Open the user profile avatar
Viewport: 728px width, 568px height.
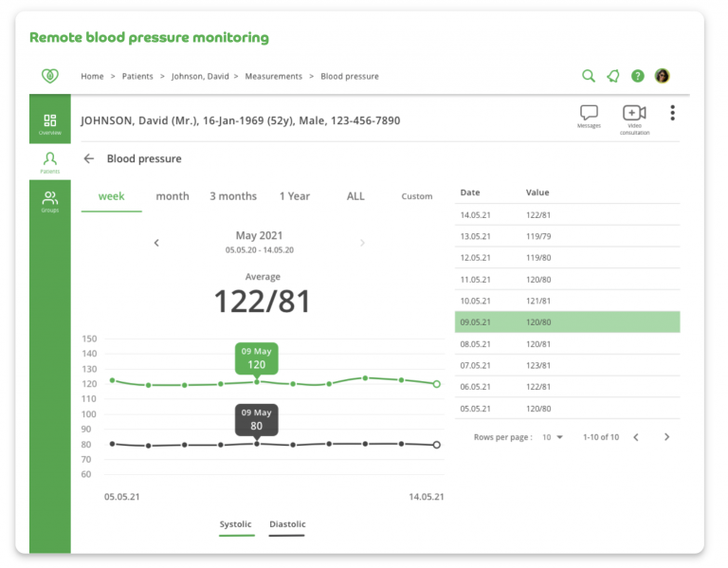point(663,76)
